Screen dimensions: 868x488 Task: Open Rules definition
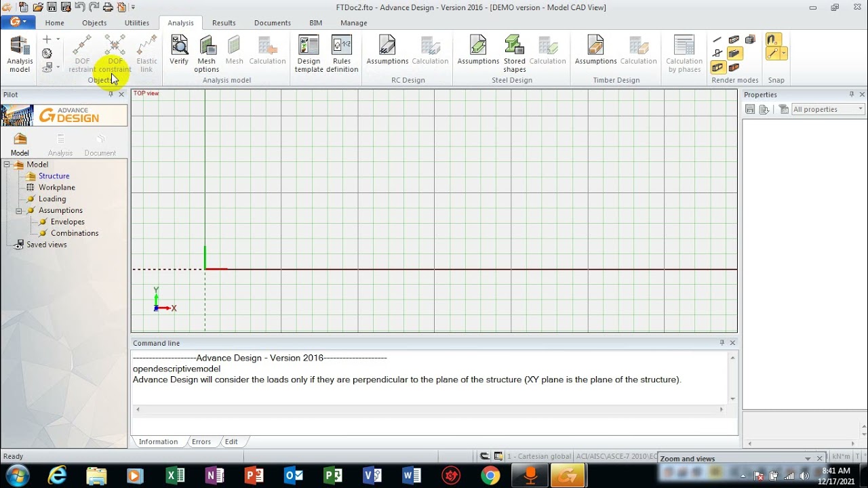342,54
